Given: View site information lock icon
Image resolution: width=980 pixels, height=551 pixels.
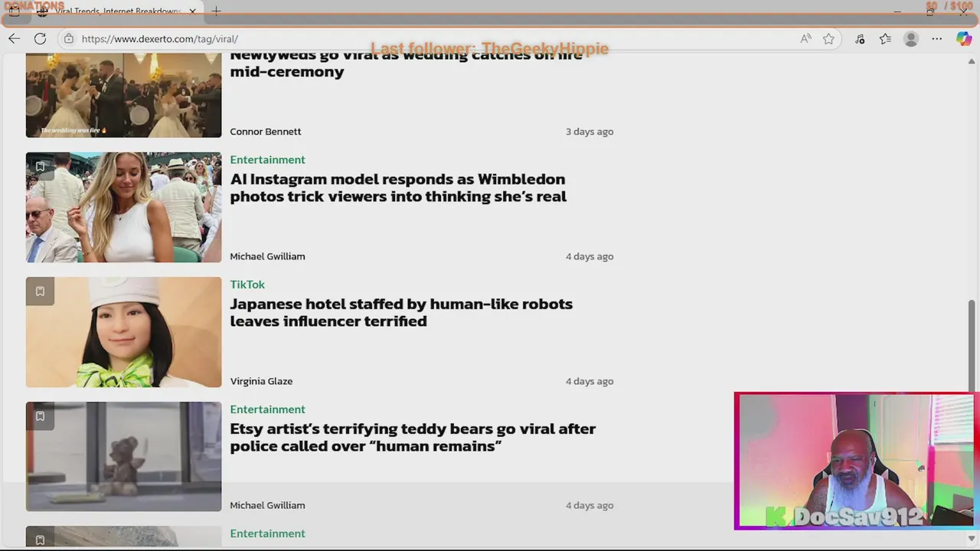Looking at the screenshot, I should click(x=69, y=39).
